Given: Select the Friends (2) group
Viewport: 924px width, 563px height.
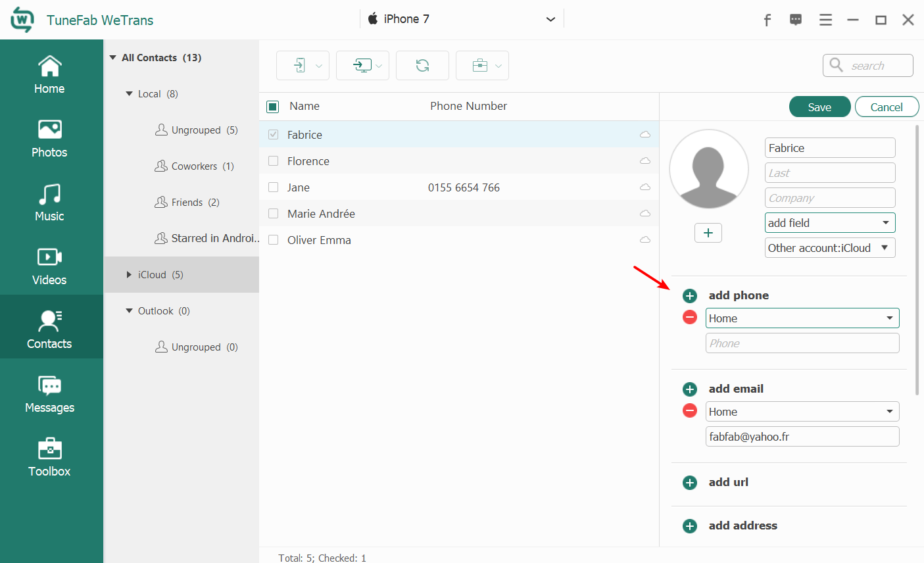Looking at the screenshot, I should click(x=187, y=203).
